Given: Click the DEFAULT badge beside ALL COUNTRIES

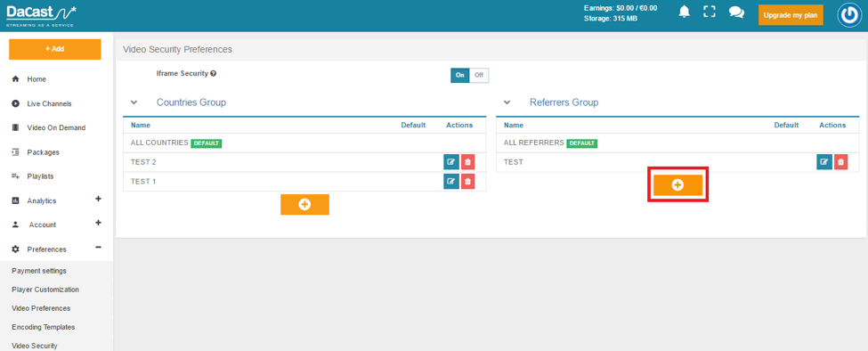Looking at the screenshot, I should tap(207, 143).
